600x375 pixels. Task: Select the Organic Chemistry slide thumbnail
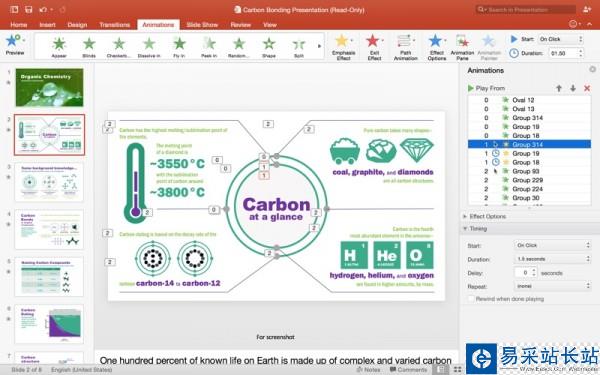[x=49, y=87]
